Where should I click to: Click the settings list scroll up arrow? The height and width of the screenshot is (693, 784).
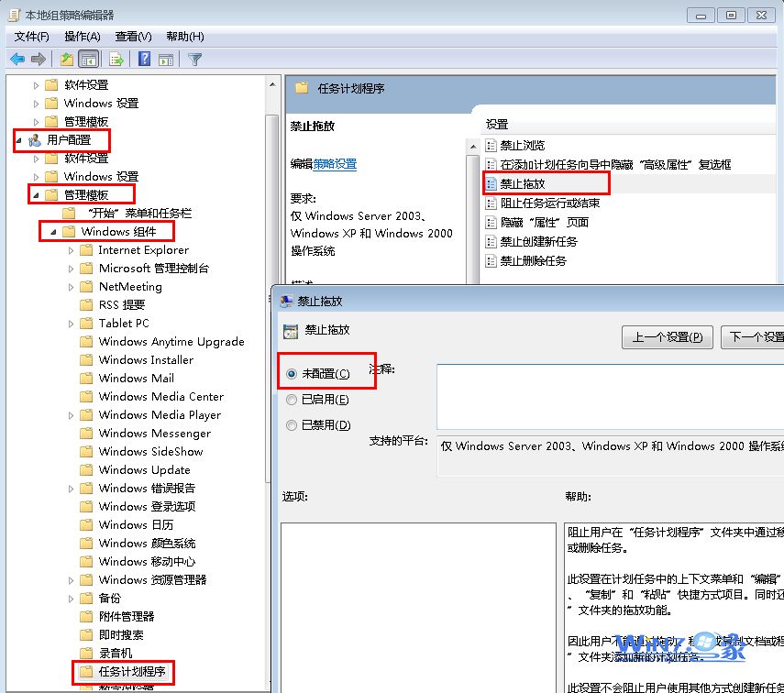click(473, 147)
